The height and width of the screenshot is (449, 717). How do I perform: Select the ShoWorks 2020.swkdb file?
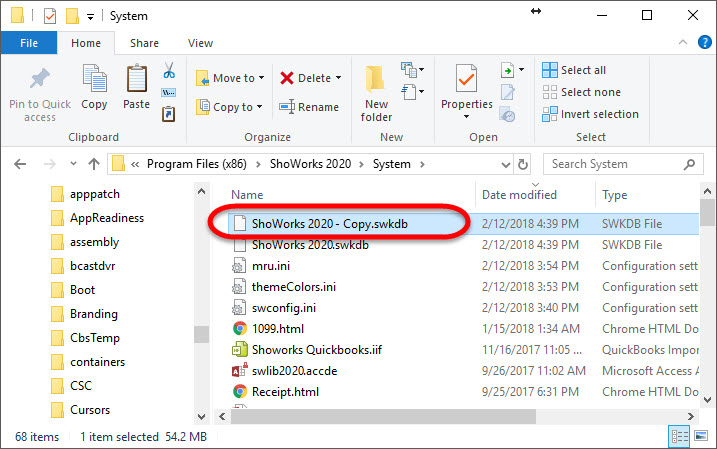[x=310, y=245]
